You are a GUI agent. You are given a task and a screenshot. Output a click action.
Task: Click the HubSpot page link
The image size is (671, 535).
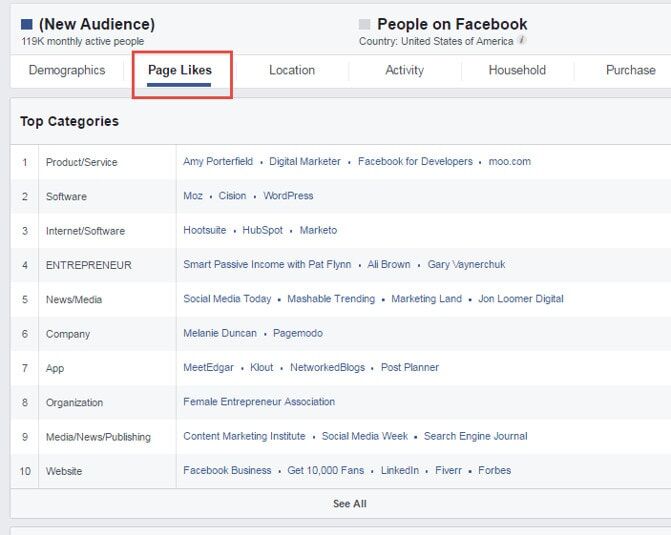[x=262, y=230]
